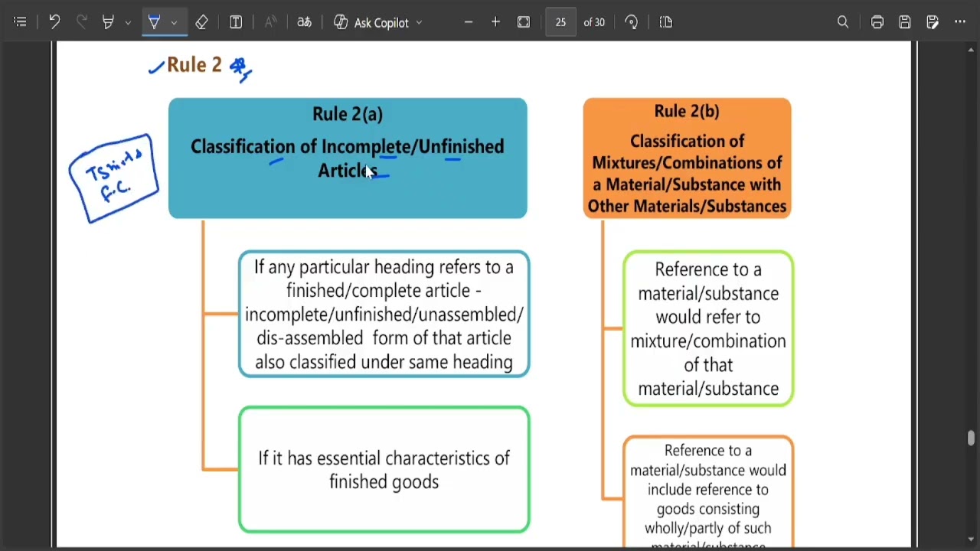Activate the Read aloud icon
The width and height of the screenshot is (980, 551).
tap(270, 22)
